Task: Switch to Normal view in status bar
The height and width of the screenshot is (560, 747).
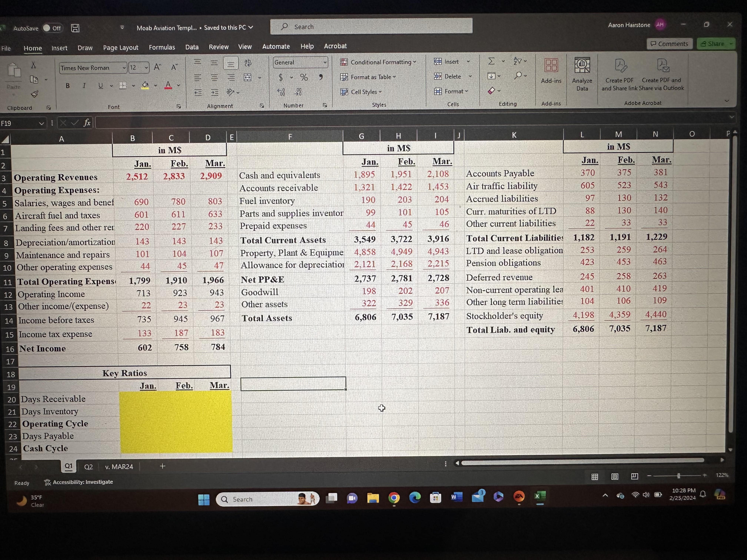Action: click(x=595, y=477)
